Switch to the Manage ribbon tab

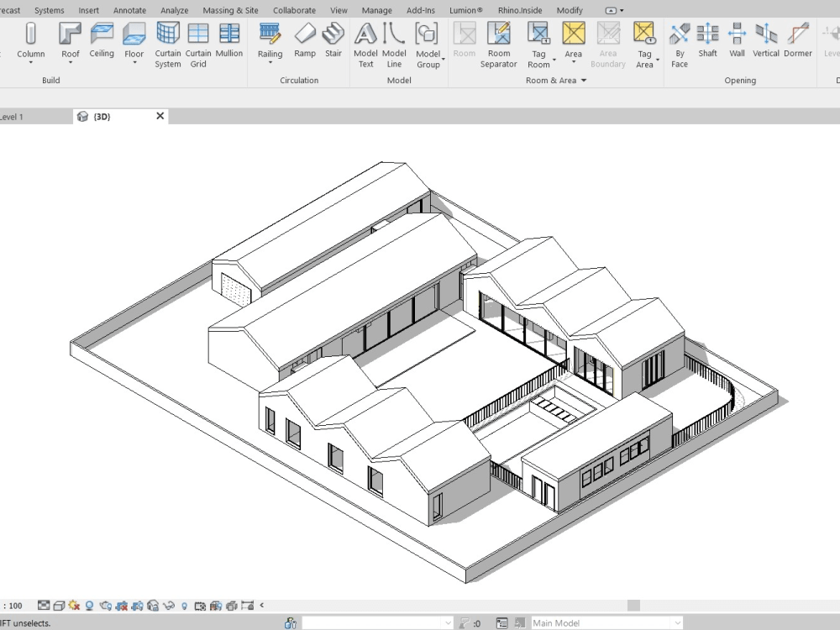[x=376, y=10]
